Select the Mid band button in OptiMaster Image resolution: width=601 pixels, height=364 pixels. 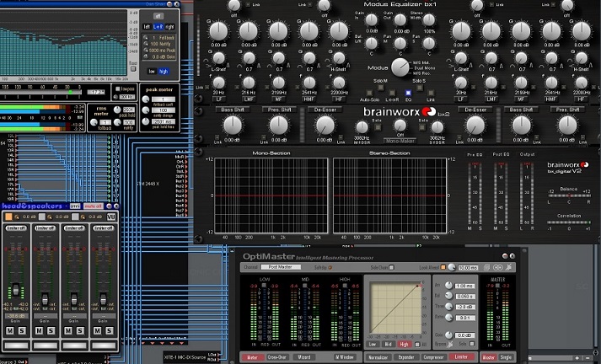pyautogui.click(x=388, y=345)
